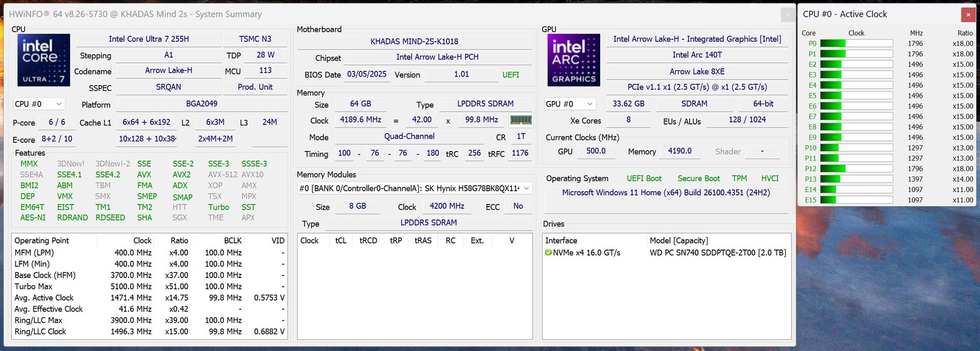
Task: Click the module Clock 4200 MHz value
Action: click(447, 206)
